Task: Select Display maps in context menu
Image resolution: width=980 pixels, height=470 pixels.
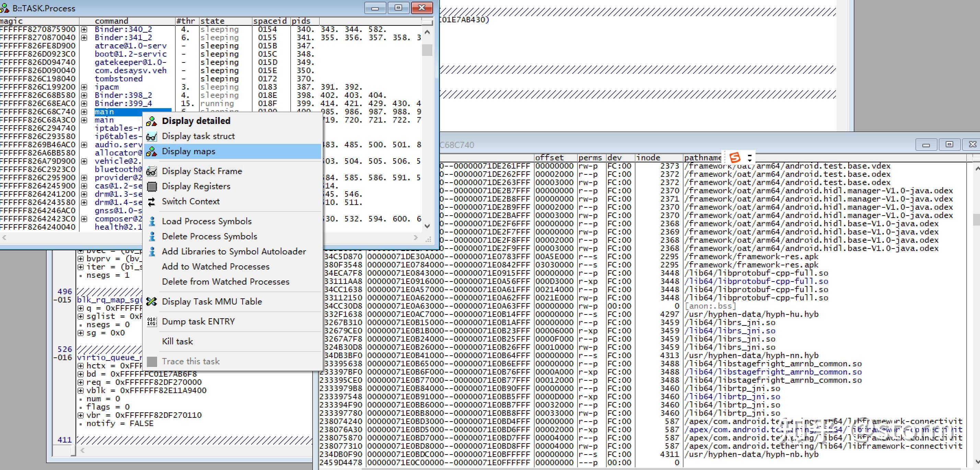Action: (x=188, y=151)
